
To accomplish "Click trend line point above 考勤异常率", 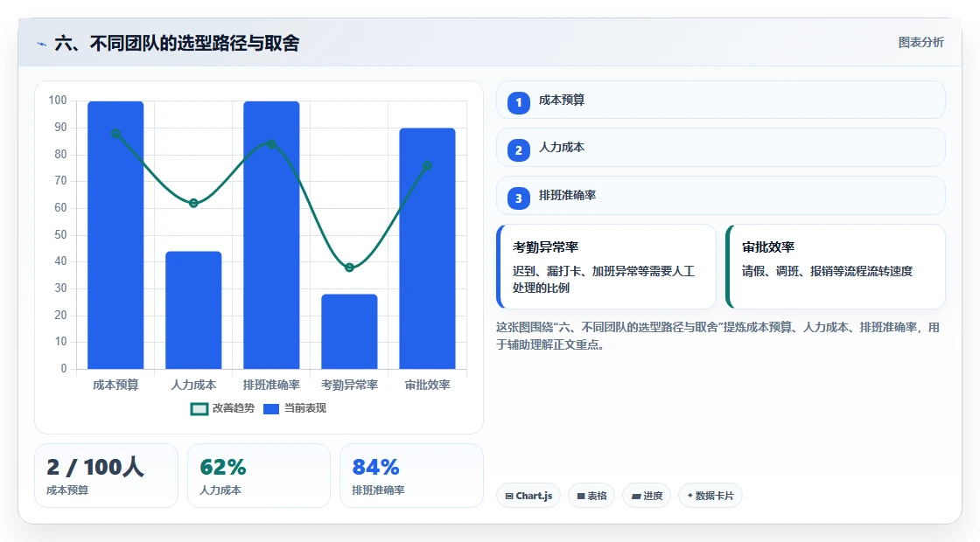I will pos(349,268).
